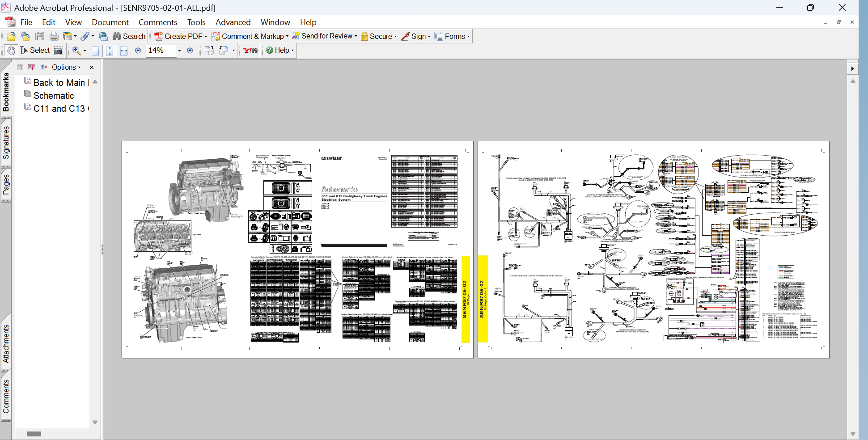Open the Sign dropdown

coord(416,36)
